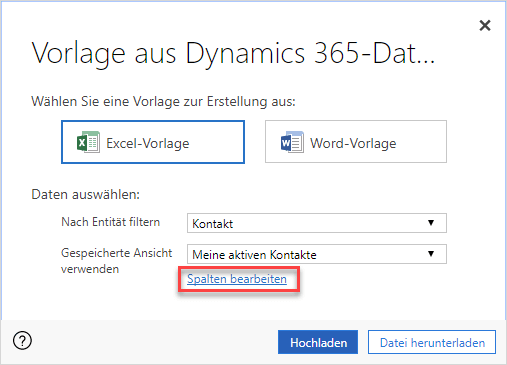Click the Gespeicherte Ansicht verwenden label
507x365 pixels.
point(117,261)
